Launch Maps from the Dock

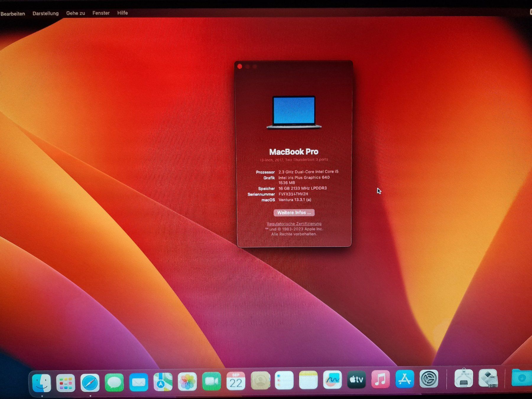click(163, 382)
